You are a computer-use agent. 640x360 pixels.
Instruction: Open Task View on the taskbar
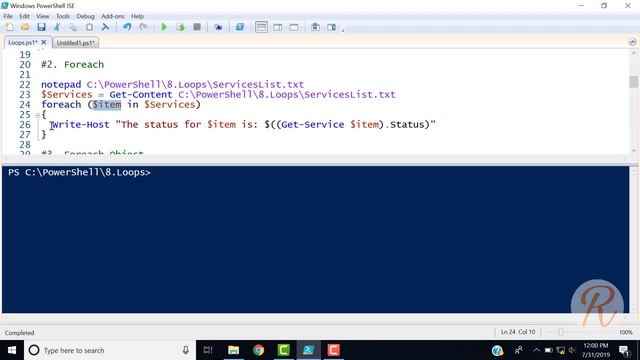(208, 350)
